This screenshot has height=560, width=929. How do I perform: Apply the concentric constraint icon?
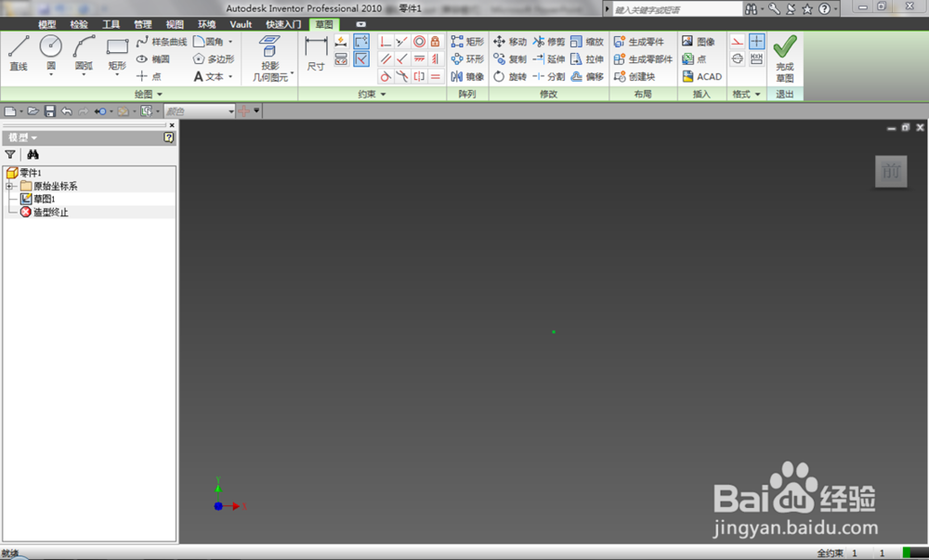point(419,42)
